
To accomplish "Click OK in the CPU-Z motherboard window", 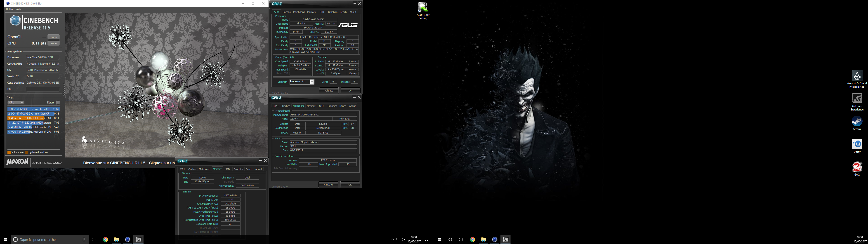I will [350, 185].
